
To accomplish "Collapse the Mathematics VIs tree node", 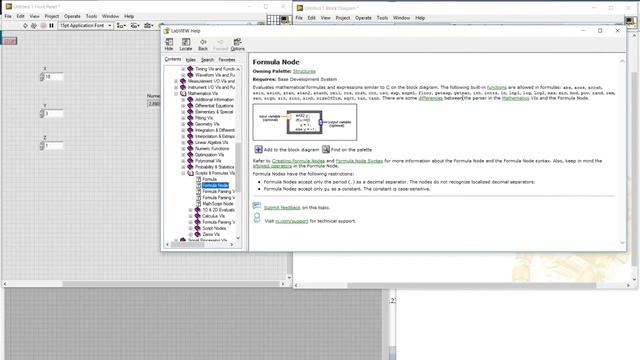I will pyautogui.click(x=176, y=93).
